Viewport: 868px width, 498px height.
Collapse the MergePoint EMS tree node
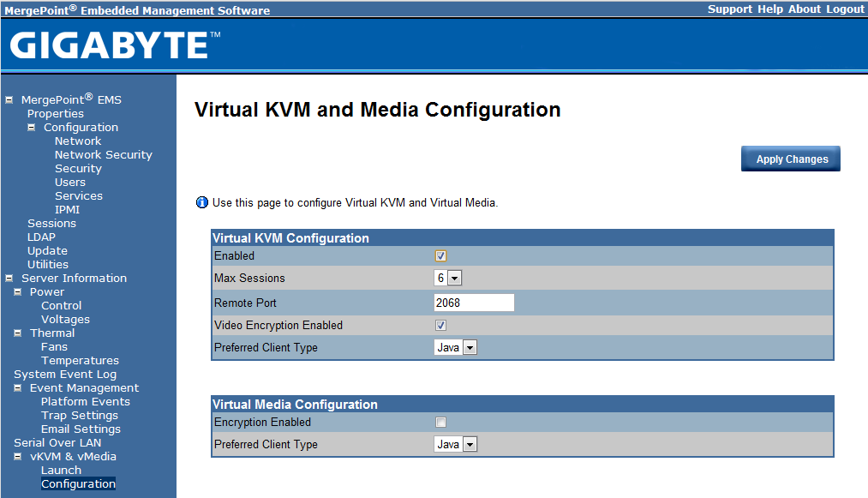(x=9, y=100)
